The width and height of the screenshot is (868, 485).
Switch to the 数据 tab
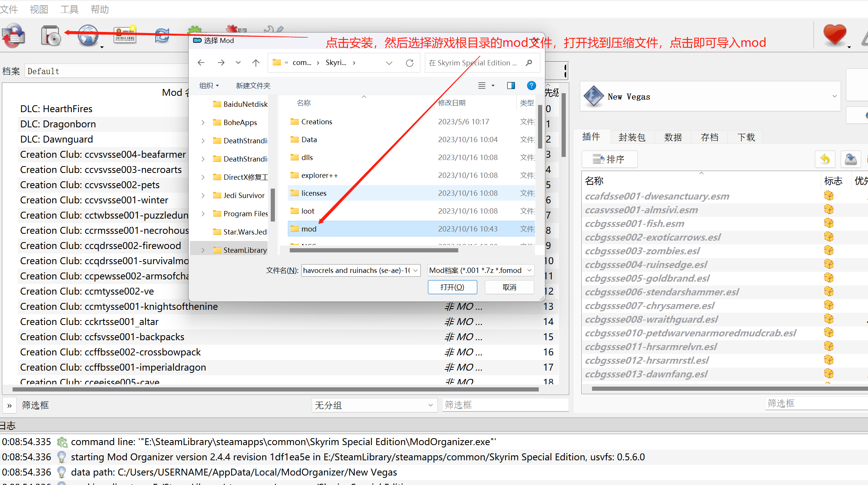(x=673, y=137)
